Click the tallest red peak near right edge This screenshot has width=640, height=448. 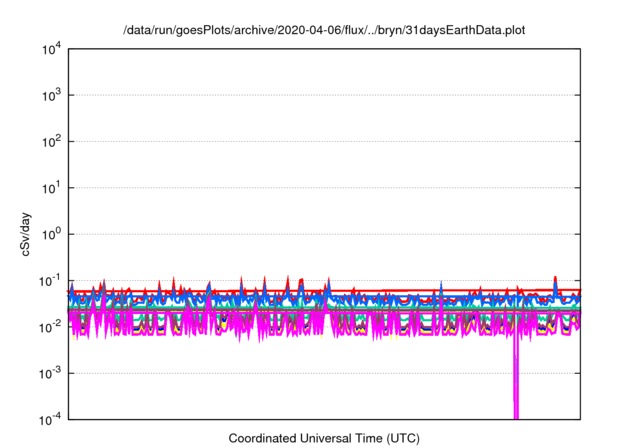point(555,278)
